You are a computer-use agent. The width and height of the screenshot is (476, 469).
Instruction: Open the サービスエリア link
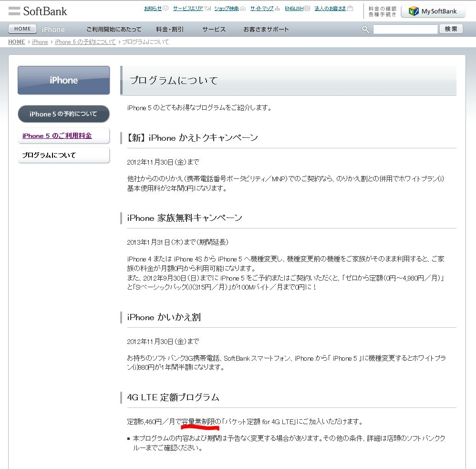(x=188, y=9)
